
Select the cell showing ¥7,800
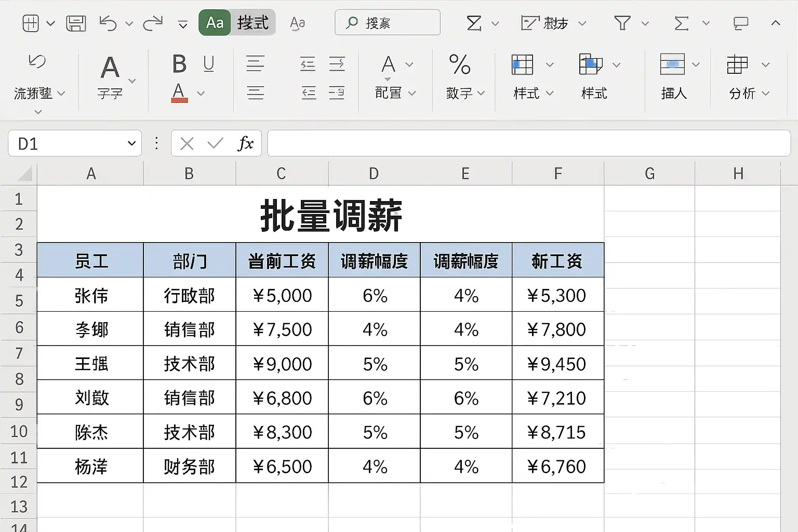pos(558,329)
